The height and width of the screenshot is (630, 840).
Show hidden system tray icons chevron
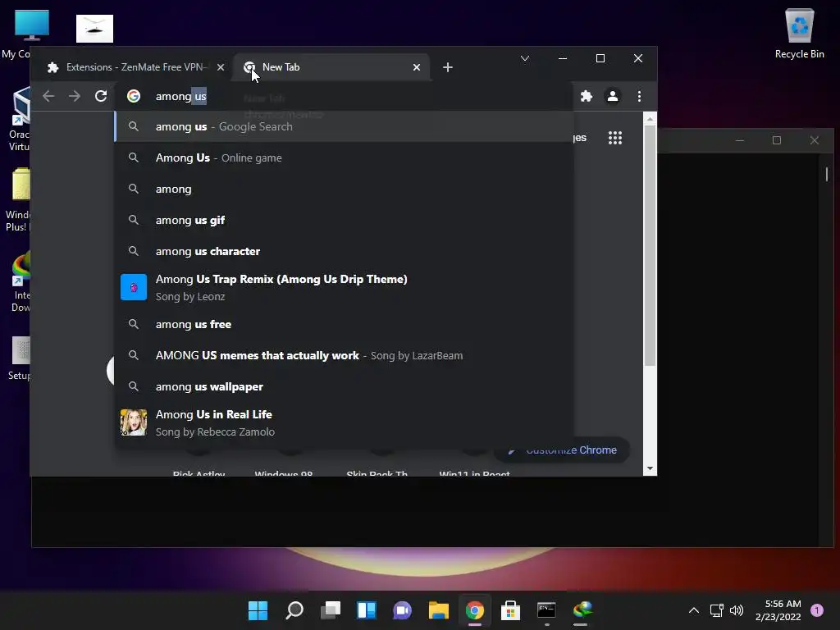693,610
